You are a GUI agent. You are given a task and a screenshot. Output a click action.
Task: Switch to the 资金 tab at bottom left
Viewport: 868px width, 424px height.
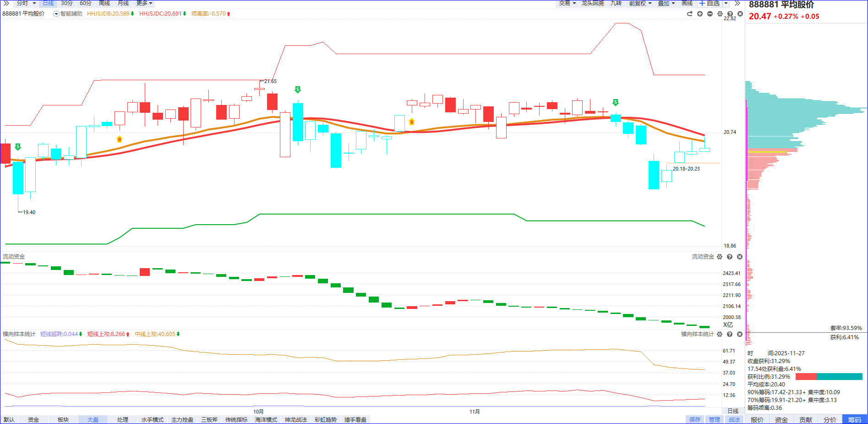[33, 419]
